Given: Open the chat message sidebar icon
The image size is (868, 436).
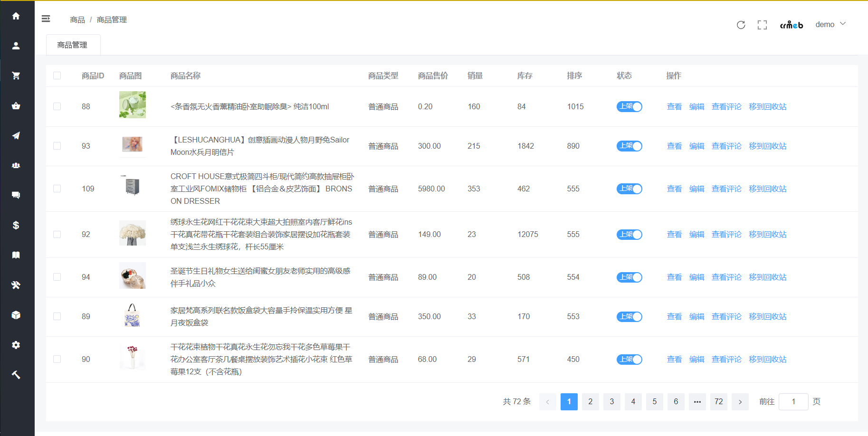Looking at the screenshot, I should tap(16, 195).
